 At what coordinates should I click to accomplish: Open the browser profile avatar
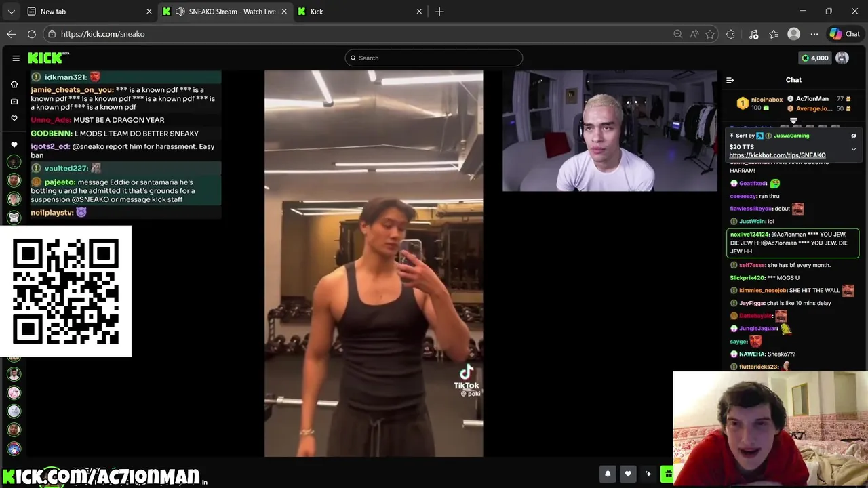(x=794, y=34)
